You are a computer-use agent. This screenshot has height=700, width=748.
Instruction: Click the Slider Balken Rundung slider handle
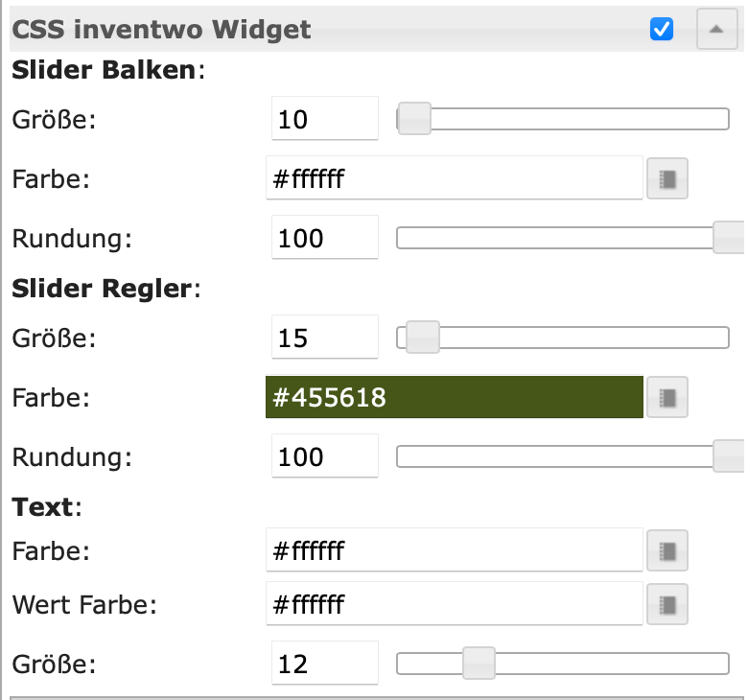click(730, 238)
